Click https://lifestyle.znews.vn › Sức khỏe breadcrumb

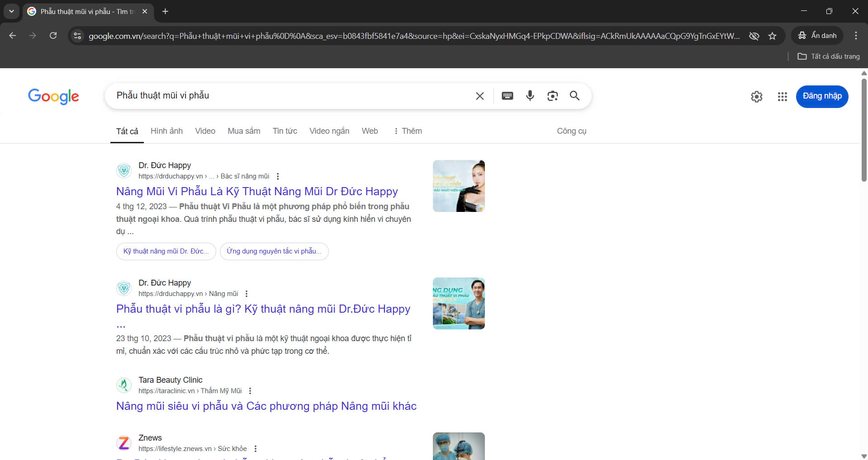tap(193, 449)
